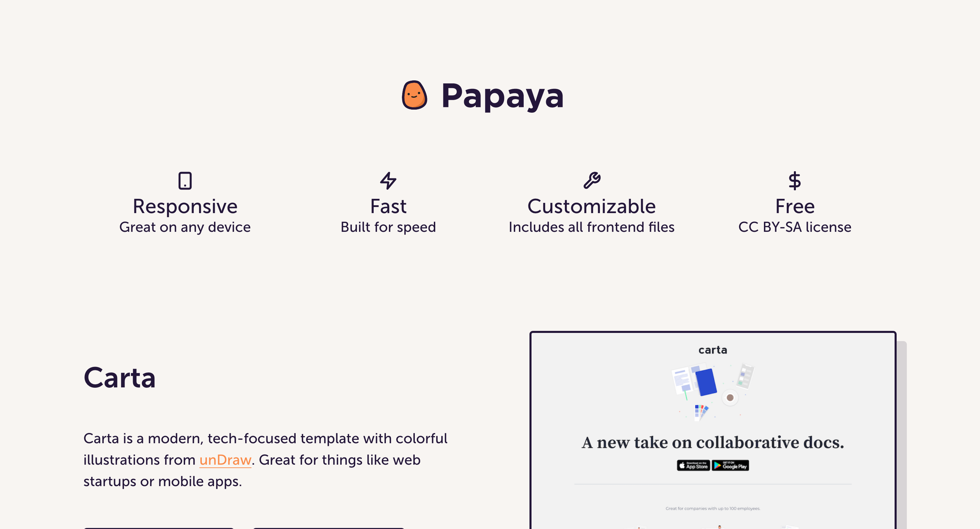Click the phone icon above Responsive
Screen dimensions: 980x529
point(185,182)
